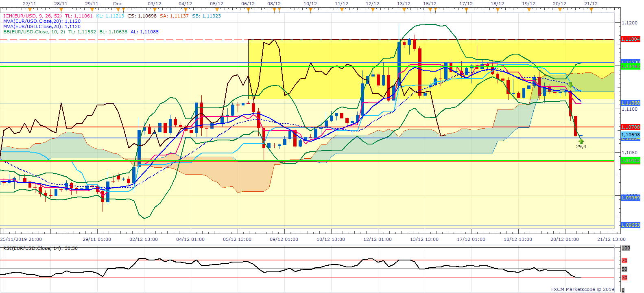Click the RSI 100 level label
The image size is (644, 293).
tap(626, 248)
